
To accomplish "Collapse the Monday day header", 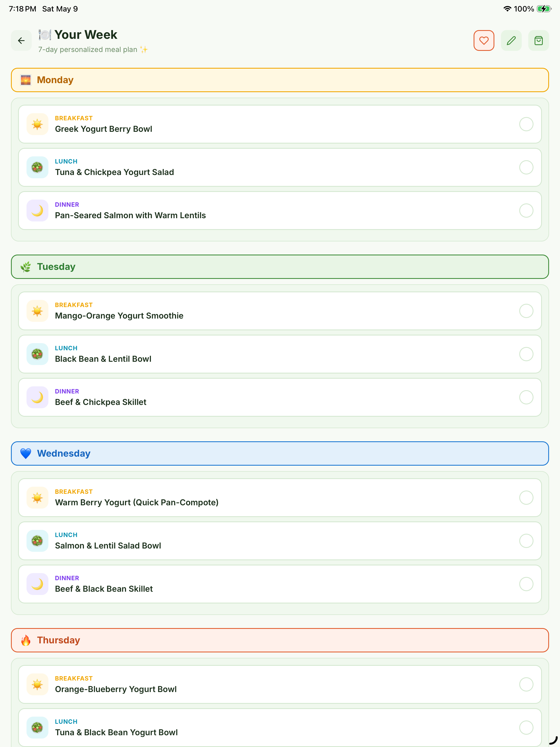I will [x=280, y=80].
